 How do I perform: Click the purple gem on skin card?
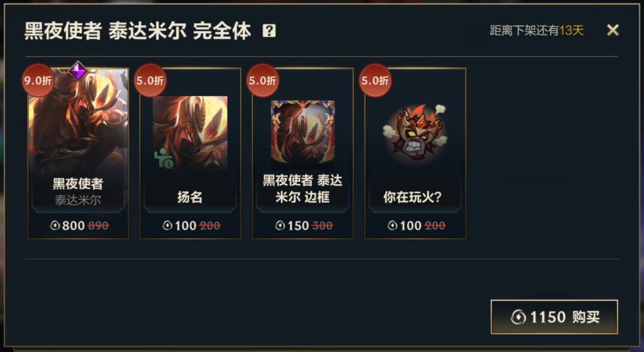[x=78, y=70]
